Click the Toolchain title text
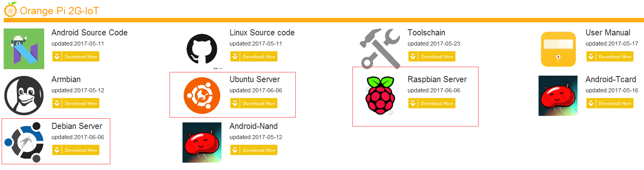The width and height of the screenshot is (644, 170). tap(426, 33)
